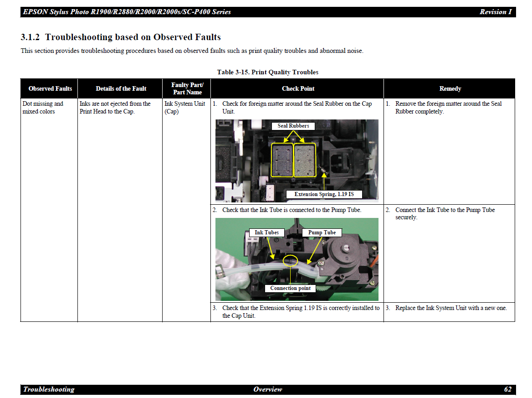Click the 'Pump Tube' image label
This screenshot has width=532, height=398.
tap(322, 233)
